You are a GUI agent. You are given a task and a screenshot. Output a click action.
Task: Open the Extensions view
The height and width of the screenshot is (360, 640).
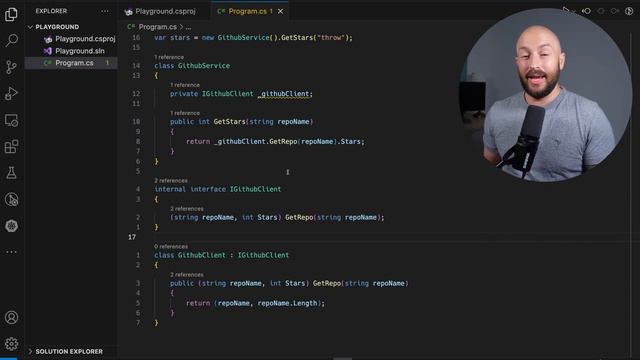[x=11, y=147]
